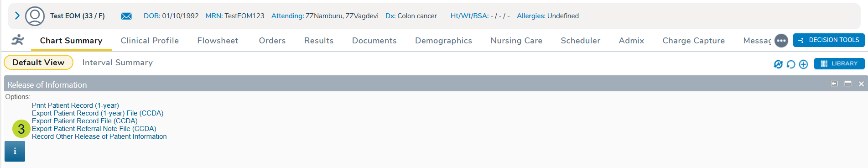
Task: Click the Decision Tools button
Action: pos(829,40)
